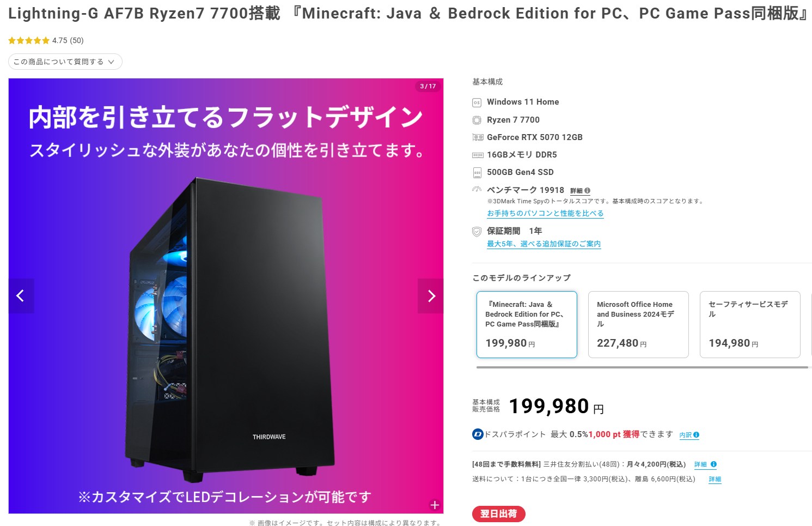Viewport: 812px width, 526px height.
Task: Open the 内訳 points breakdown link
Action: pyautogui.click(x=686, y=435)
